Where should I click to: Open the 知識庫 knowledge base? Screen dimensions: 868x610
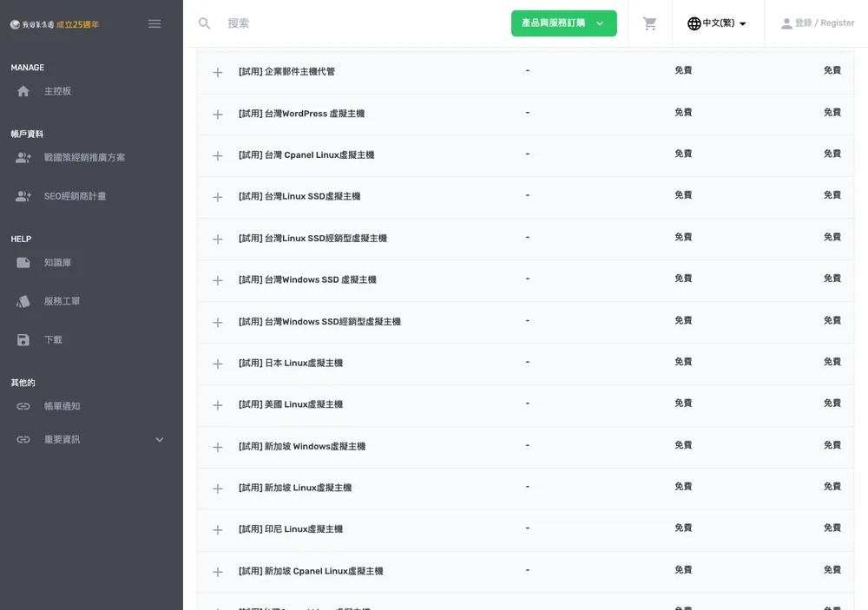(x=57, y=262)
